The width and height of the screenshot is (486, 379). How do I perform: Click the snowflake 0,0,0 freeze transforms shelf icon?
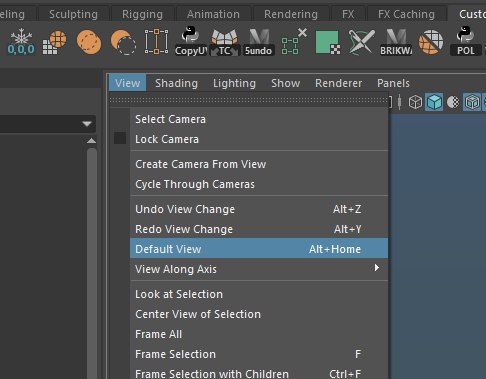[x=21, y=42]
